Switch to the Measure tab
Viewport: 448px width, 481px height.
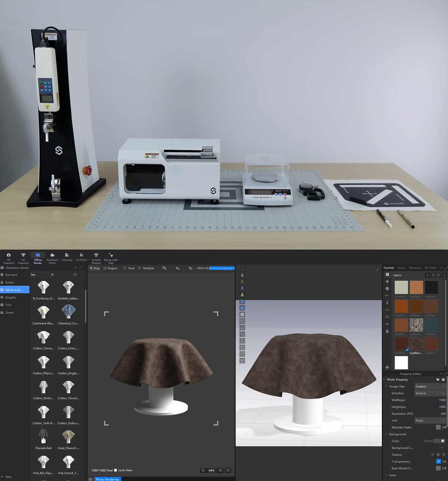click(415, 268)
